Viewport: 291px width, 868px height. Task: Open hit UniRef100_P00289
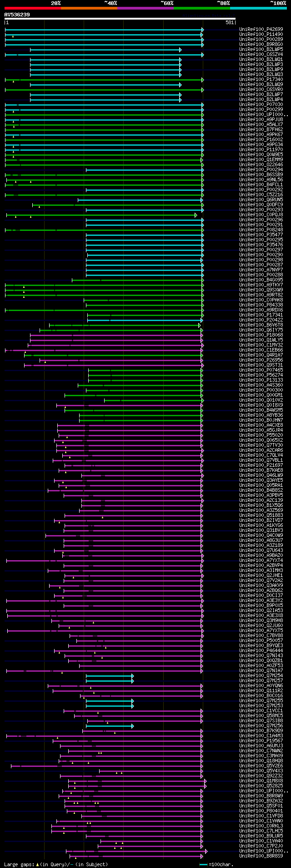click(x=261, y=40)
